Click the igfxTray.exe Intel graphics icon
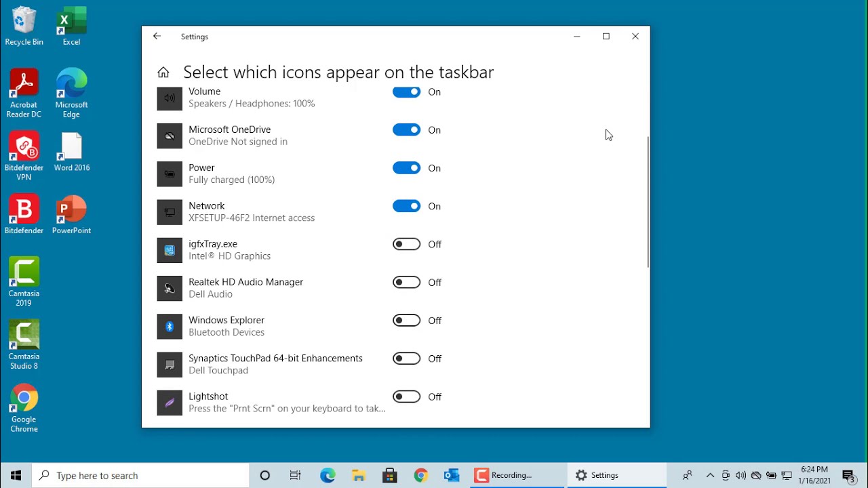Image resolution: width=868 pixels, height=488 pixels. tap(170, 250)
